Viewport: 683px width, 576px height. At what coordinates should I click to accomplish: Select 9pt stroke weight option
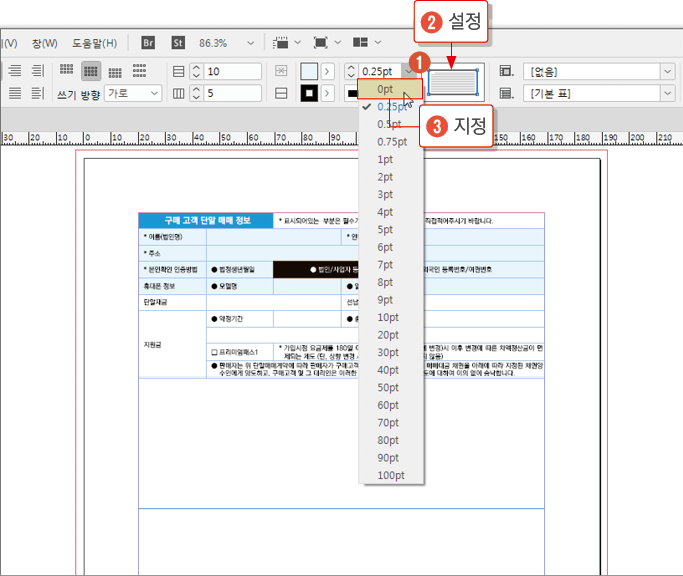391,300
